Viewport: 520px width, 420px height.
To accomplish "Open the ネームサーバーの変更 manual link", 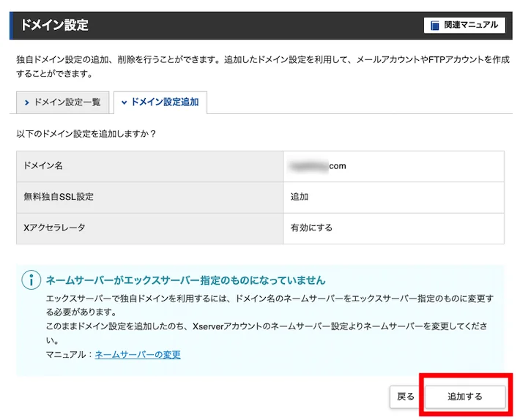I will point(138,355).
